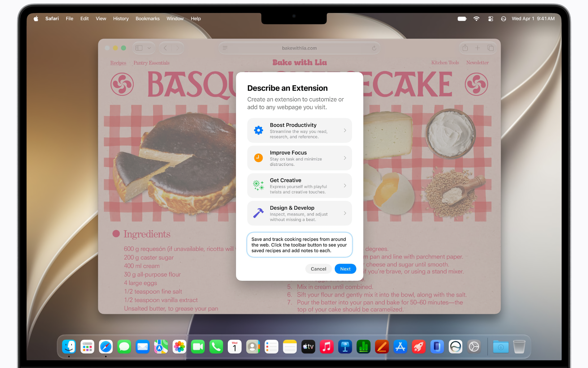588x368 pixels.
Task: Go forward with the Safari forward arrow
Action: 178,48
